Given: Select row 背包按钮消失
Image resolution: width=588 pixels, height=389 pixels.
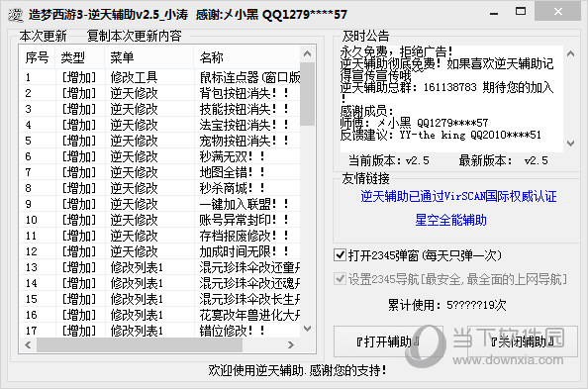Looking at the screenshot, I should click(x=159, y=93).
